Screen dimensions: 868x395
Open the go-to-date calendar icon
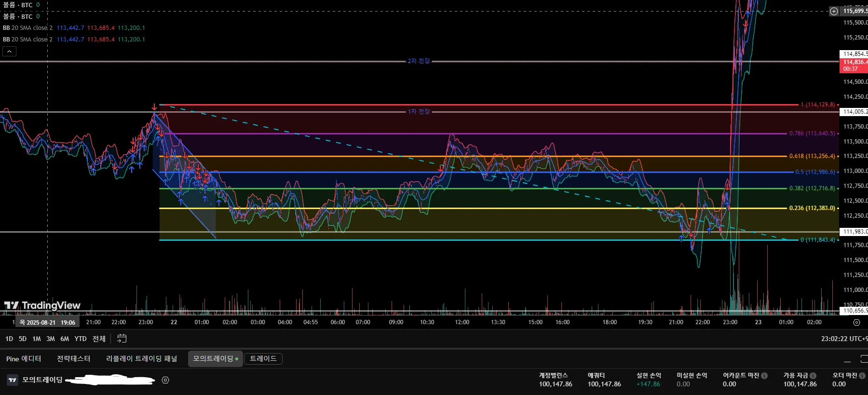coord(122,339)
